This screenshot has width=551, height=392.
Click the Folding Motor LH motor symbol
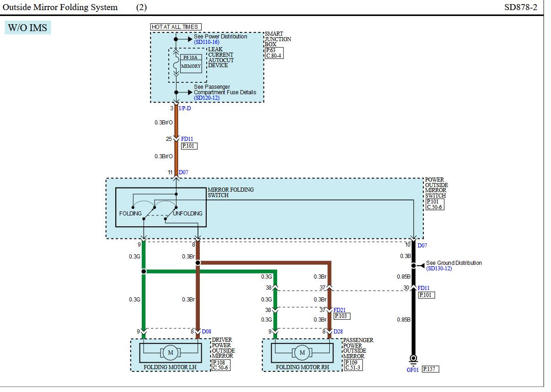(171, 352)
